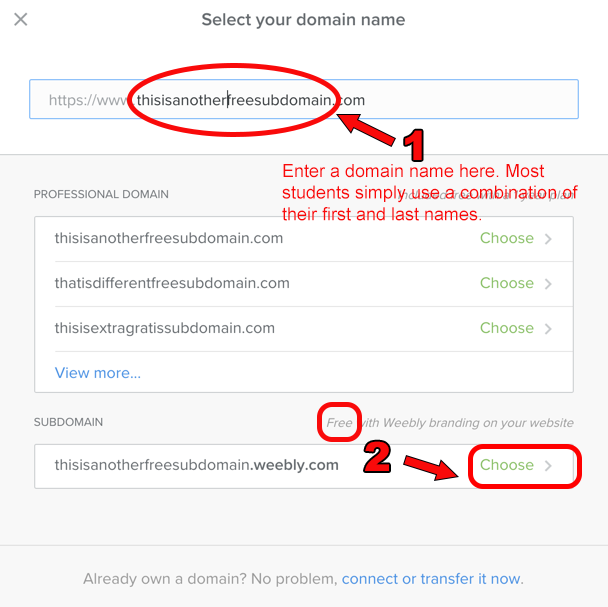Close the domain selection dialog
608x607 pixels.
21,20
